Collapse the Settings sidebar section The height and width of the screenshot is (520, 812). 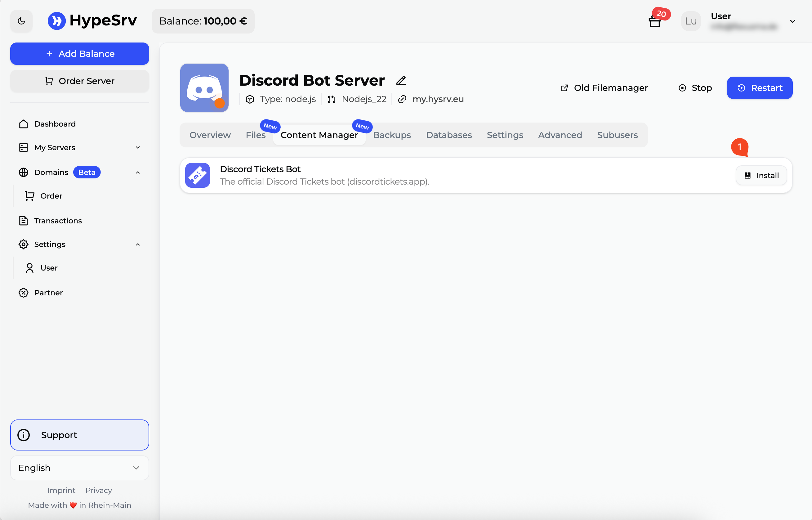tap(138, 244)
